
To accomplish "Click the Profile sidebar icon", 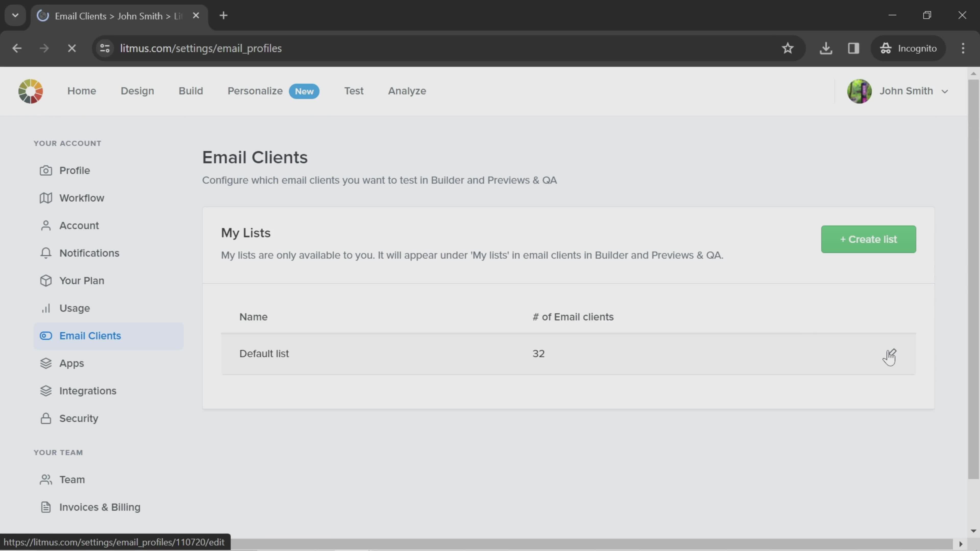I will pos(45,170).
